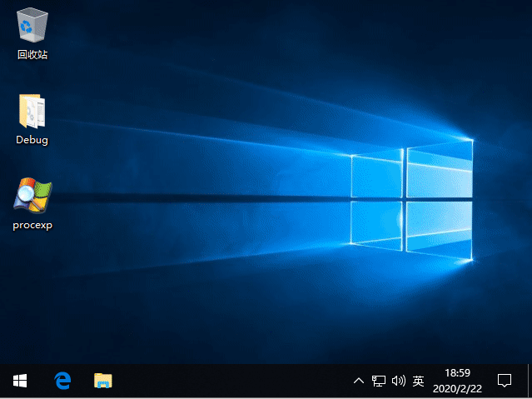Select the procexp desktop shortcut
Image resolution: width=532 pixels, height=399 pixels.
point(32,204)
